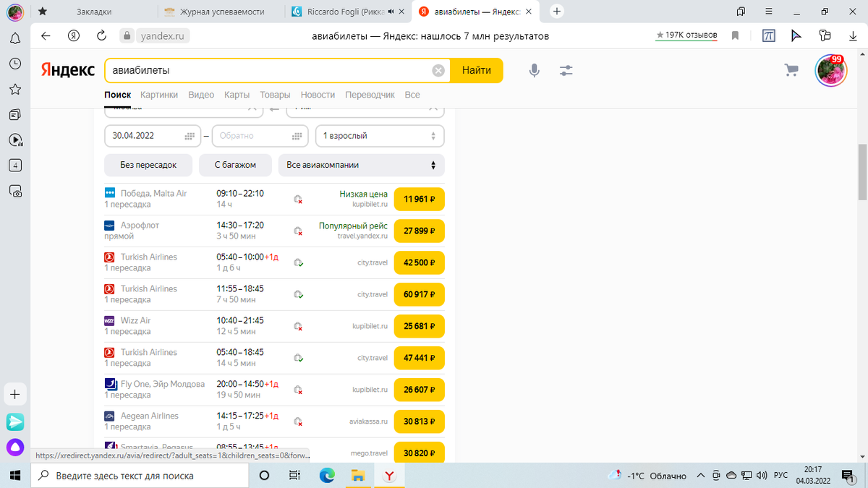Launch Alice assistant purple icon
Image resolution: width=868 pixels, height=488 pixels.
[x=15, y=448]
